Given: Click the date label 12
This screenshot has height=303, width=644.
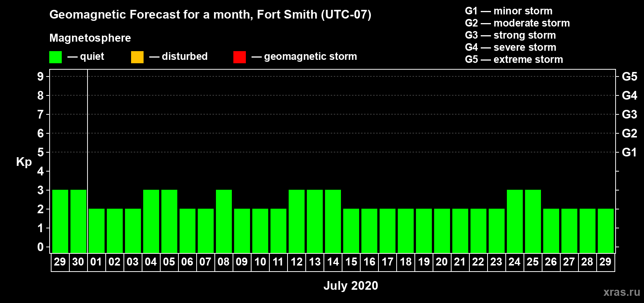Looking at the screenshot, I should pos(296,262).
